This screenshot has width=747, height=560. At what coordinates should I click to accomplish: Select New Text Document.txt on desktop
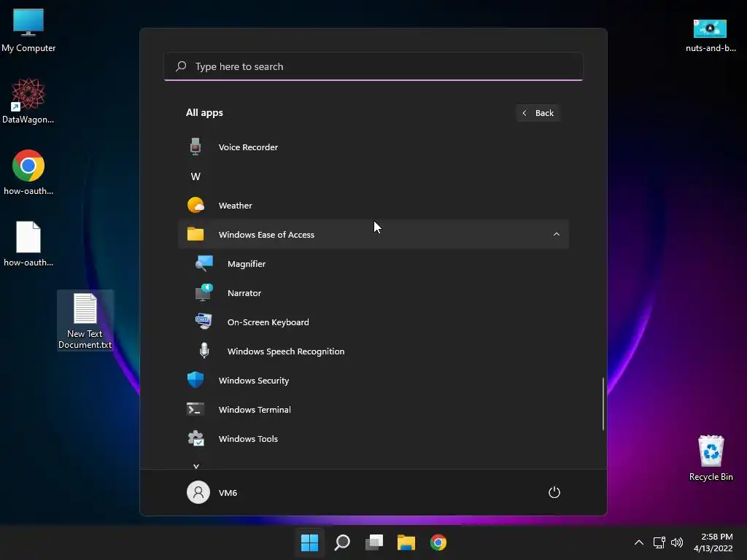[x=85, y=321]
